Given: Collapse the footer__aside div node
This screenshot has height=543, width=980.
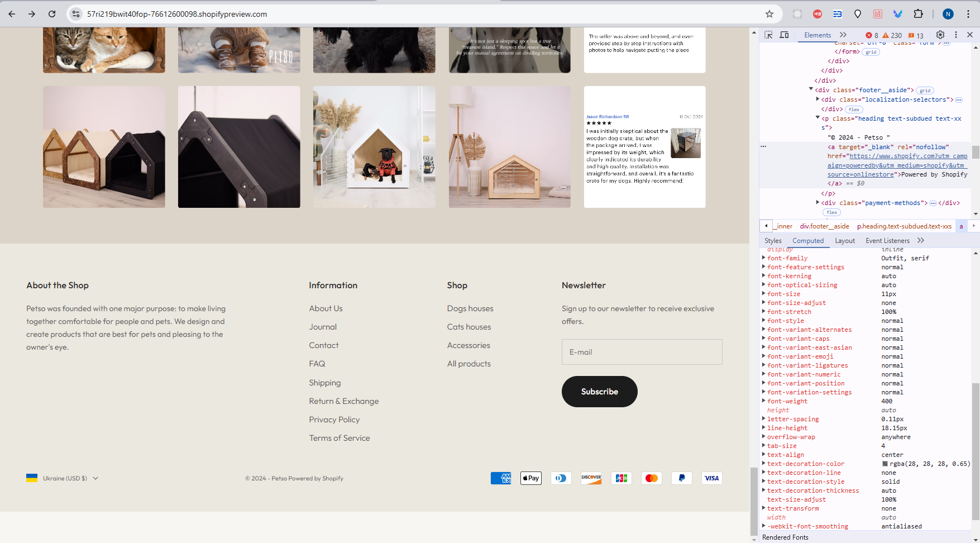Looking at the screenshot, I should 811,89.
